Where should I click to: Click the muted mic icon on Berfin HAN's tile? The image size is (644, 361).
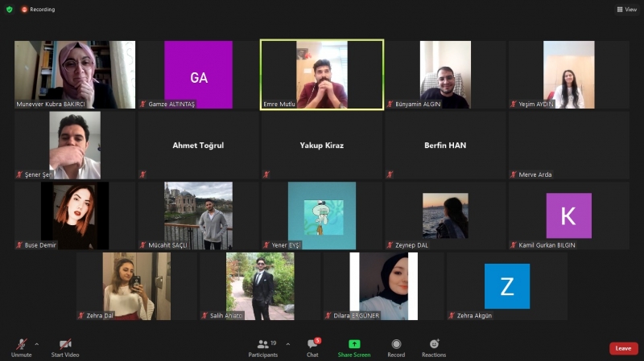coord(390,174)
